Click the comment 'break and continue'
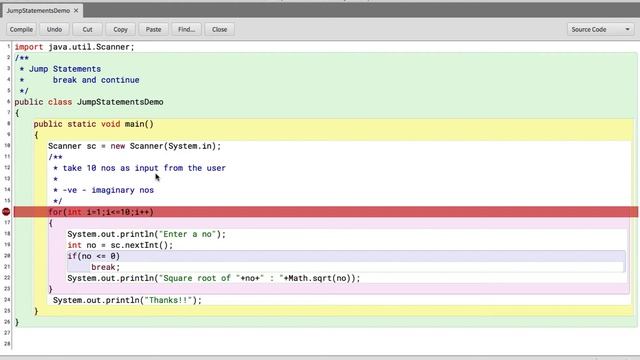The height and width of the screenshot is (360, 640). click(96, 80)
